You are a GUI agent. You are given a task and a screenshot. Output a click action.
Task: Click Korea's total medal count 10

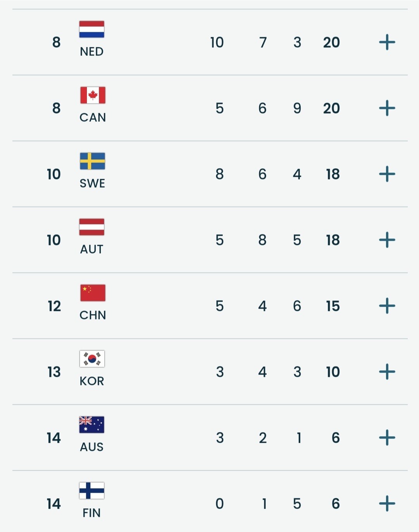333,372
